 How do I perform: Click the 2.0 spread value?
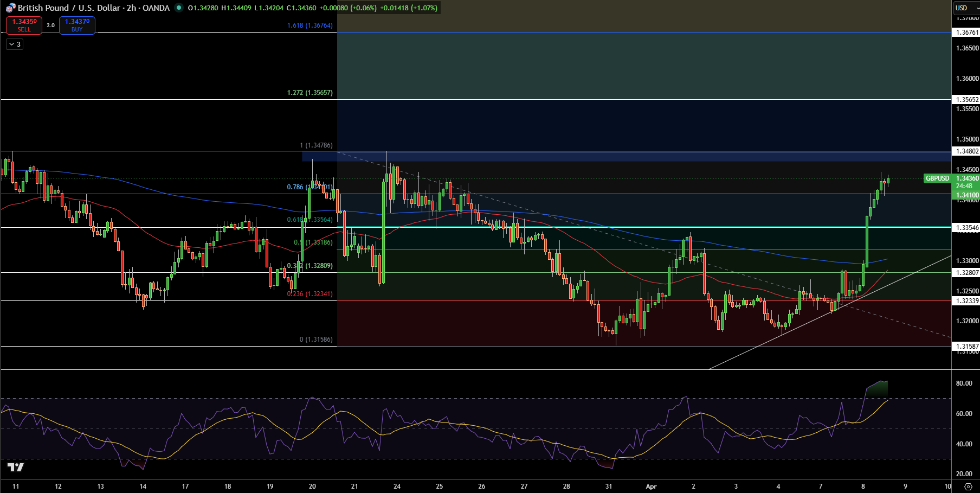point(50,25)
